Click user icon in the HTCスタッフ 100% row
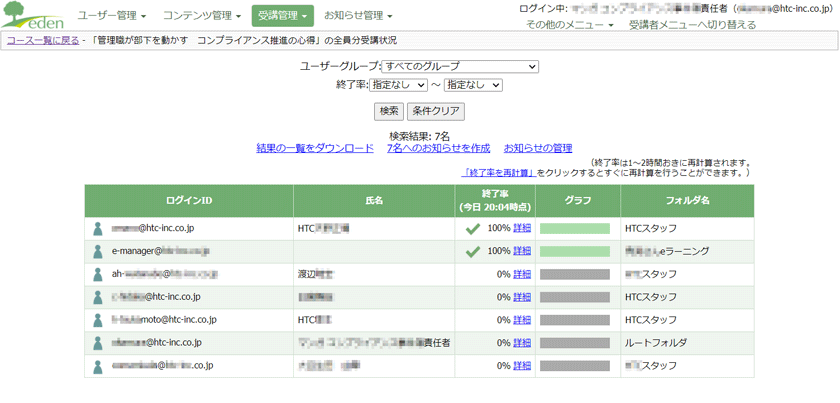 point(98,228)
